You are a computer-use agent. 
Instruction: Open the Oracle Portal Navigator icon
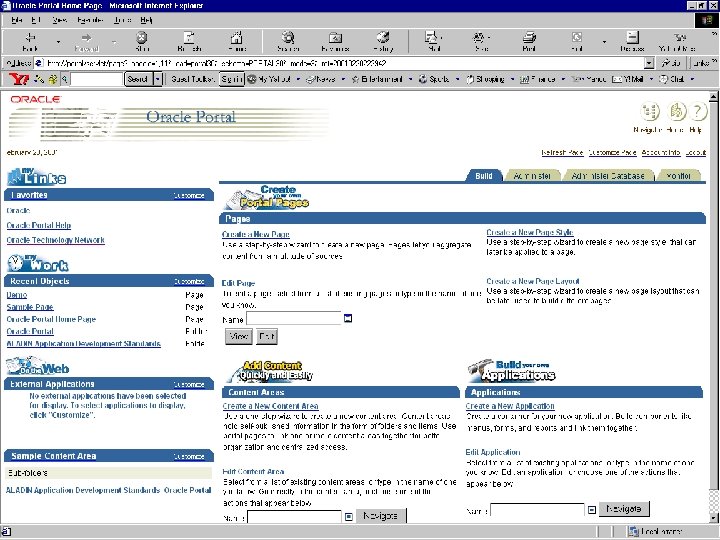[650, 111]
